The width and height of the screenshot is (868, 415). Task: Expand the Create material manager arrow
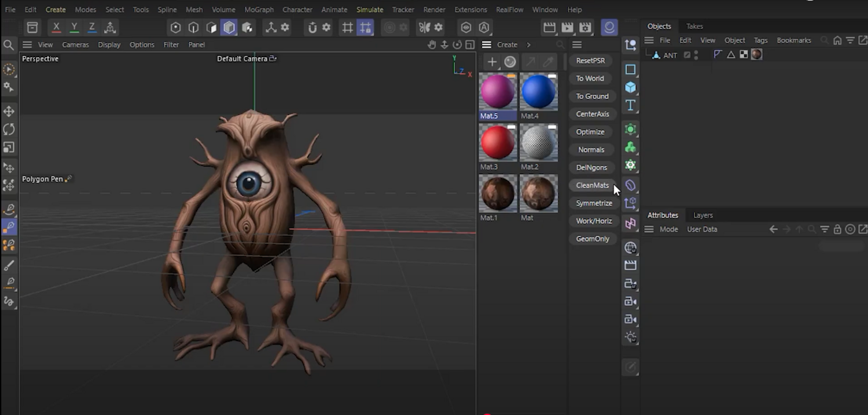[x=528, y=45]
